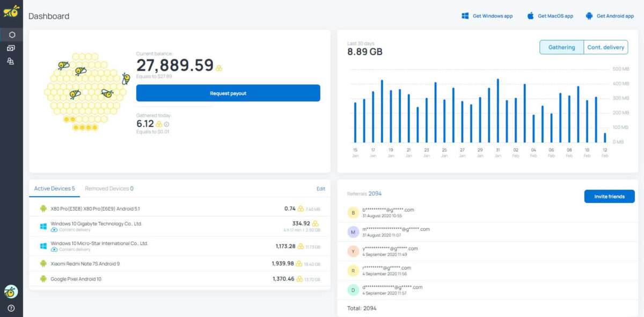
Task: Click the Windows icon of the Gigabyte Technology device
Action: coord(43,226)
